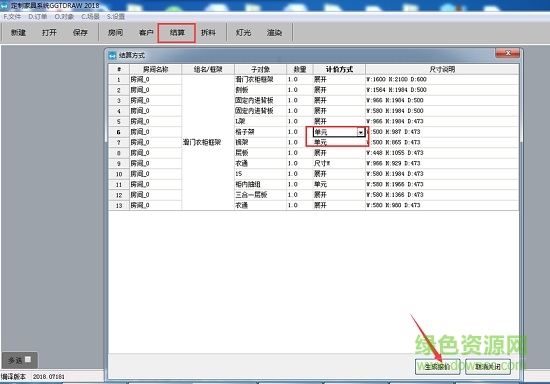550x384 pixels.
Task: Open dropdown arrow in row 6 计价方式
Action: pos(361,132)
